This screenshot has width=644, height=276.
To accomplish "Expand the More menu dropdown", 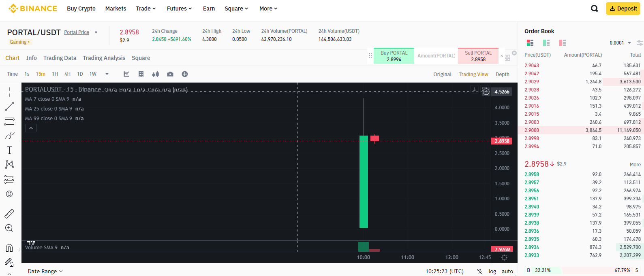I will coord(268,8).
